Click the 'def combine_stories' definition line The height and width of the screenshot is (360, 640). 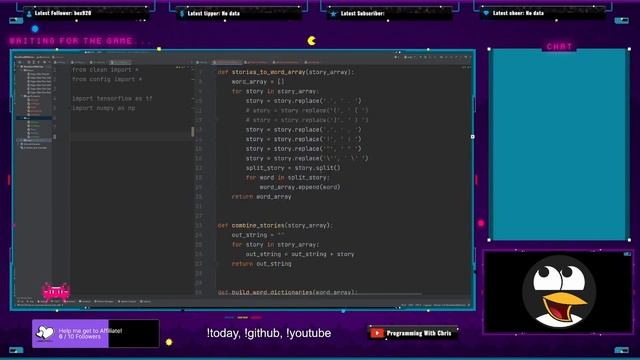pyautogui.click(x=275, y=225)
